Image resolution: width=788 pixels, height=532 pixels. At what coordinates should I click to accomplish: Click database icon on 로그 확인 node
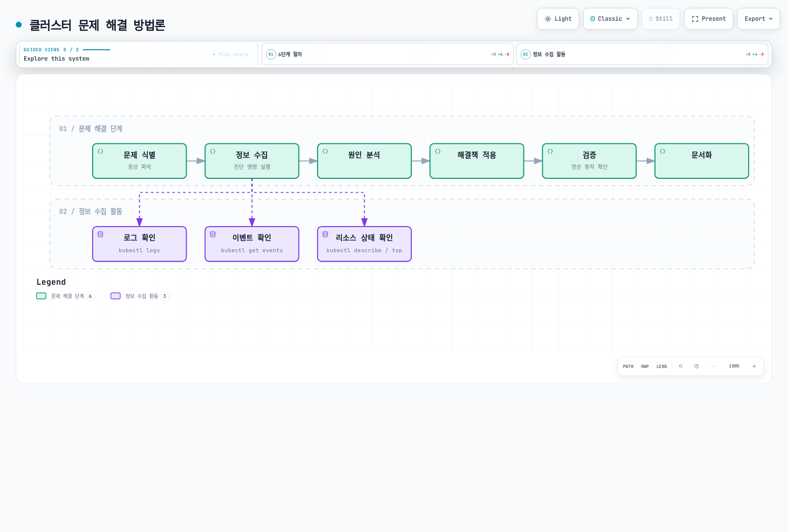[100, 234]
